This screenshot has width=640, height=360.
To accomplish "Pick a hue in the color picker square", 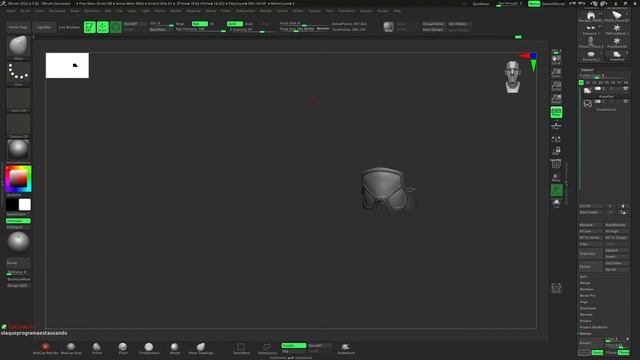I will (18, 179).
